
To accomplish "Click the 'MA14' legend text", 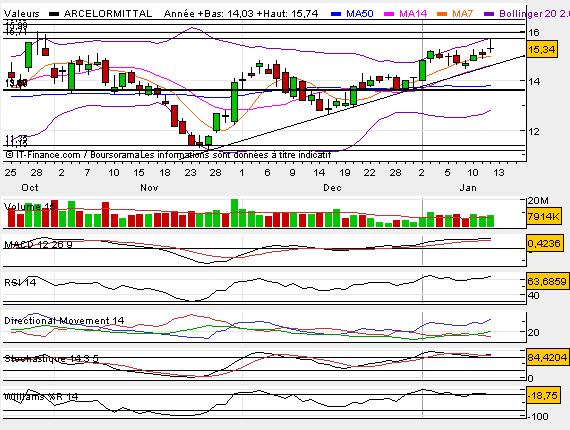I will (413, 14).
